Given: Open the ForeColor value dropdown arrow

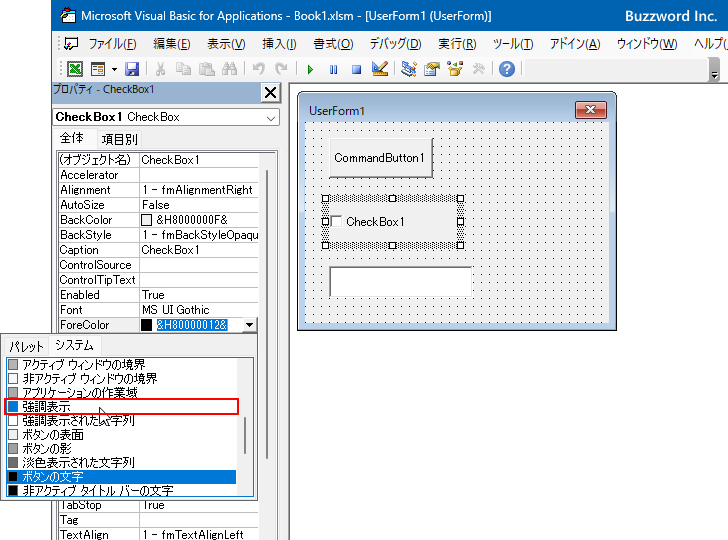Looking at the screenshot, I should click(x=249, y=325).
